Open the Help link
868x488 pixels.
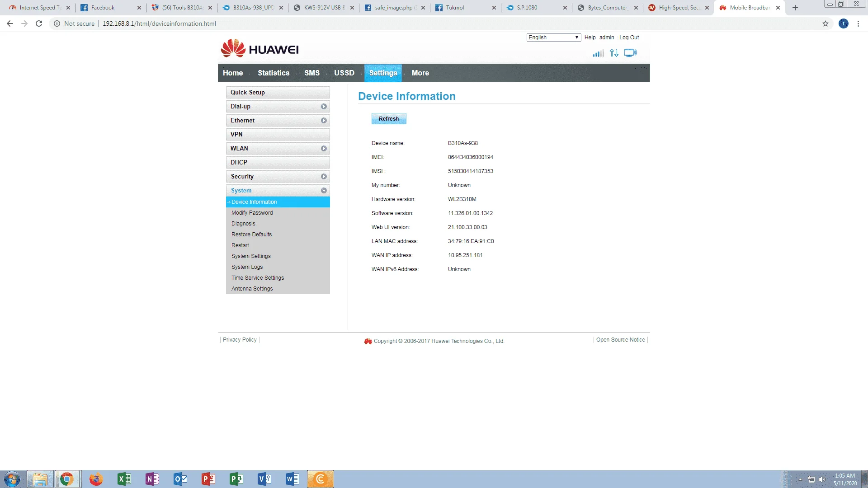tap(590, 38)
